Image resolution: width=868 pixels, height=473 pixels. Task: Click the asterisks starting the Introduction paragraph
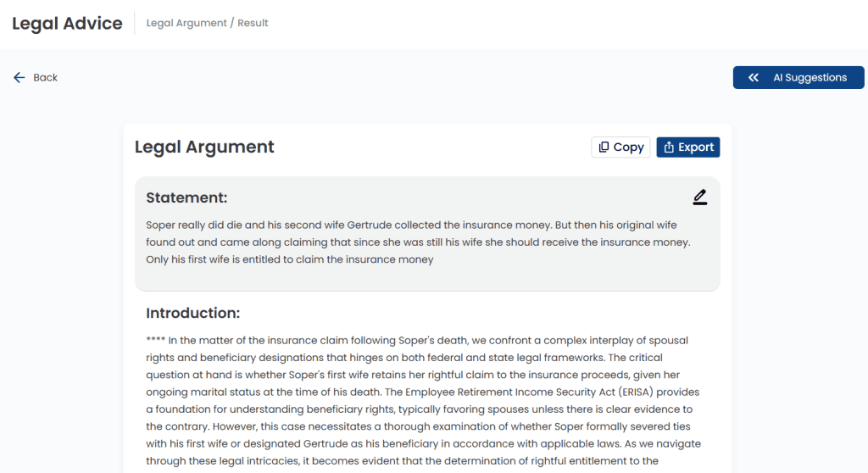click(156, 340)
